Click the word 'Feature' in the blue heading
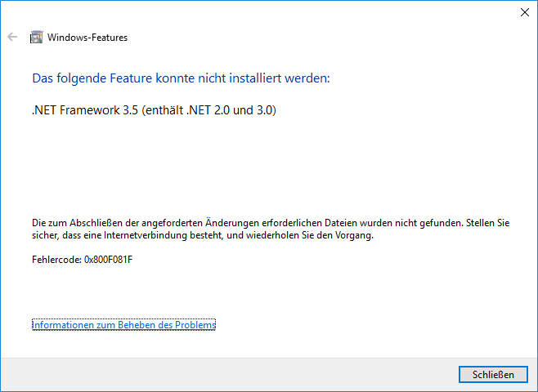 pyautogui.click(x=124, y=78)
